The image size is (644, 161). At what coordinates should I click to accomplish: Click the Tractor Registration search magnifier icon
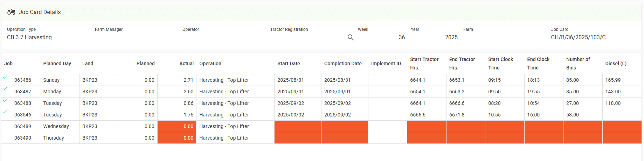pyautogui.click(x=350, y=38)
